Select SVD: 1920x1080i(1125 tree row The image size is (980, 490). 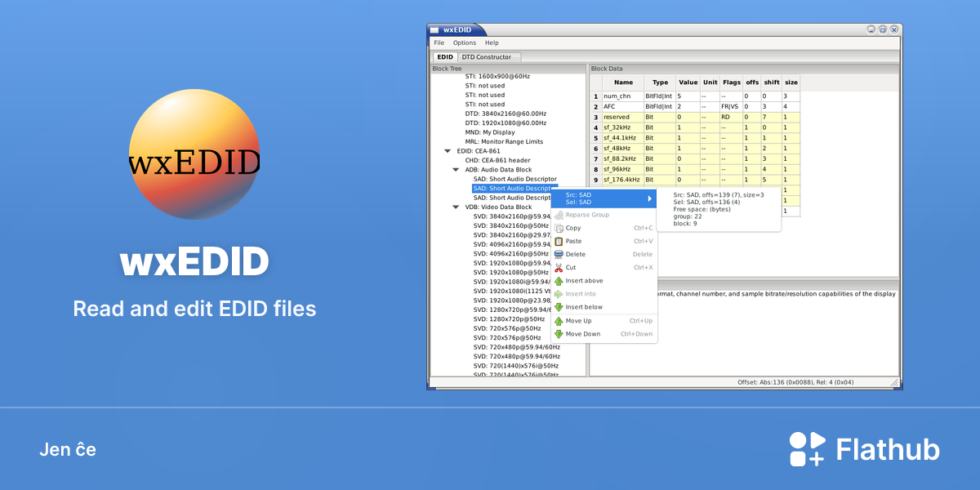(x=512, y=291)
